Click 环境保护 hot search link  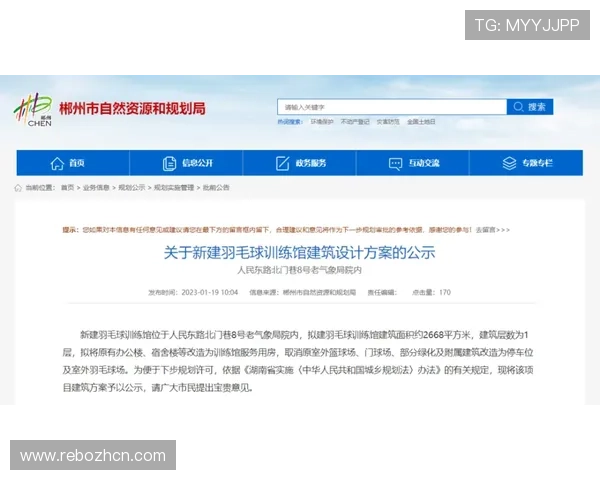(x=322, y=122)
